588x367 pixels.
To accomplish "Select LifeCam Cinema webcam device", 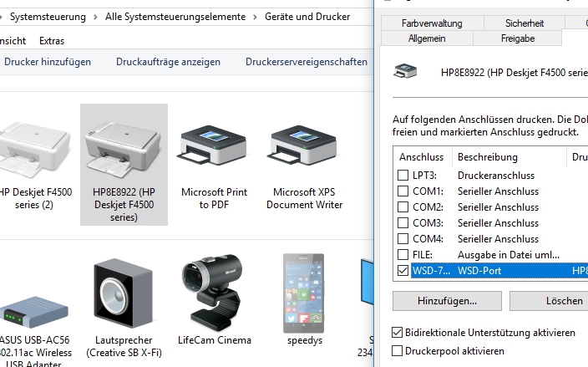I will point(212,293).
